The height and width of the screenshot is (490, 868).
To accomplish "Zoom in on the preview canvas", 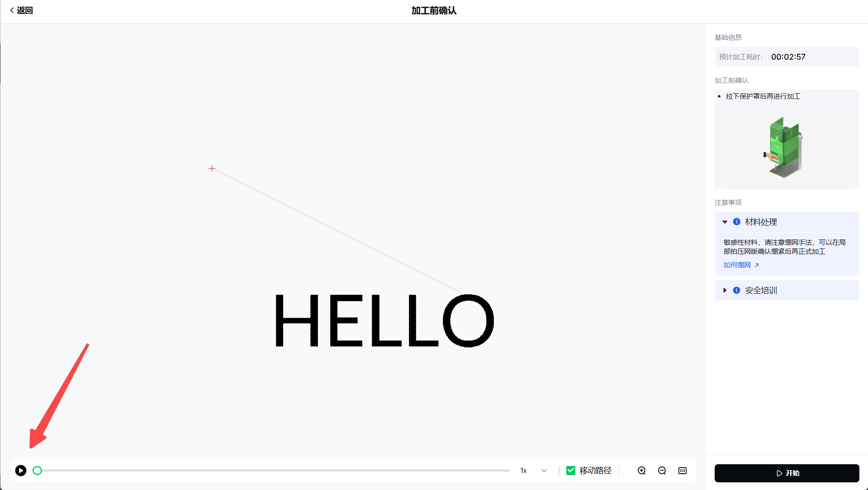I will click(x=641, y=471).
